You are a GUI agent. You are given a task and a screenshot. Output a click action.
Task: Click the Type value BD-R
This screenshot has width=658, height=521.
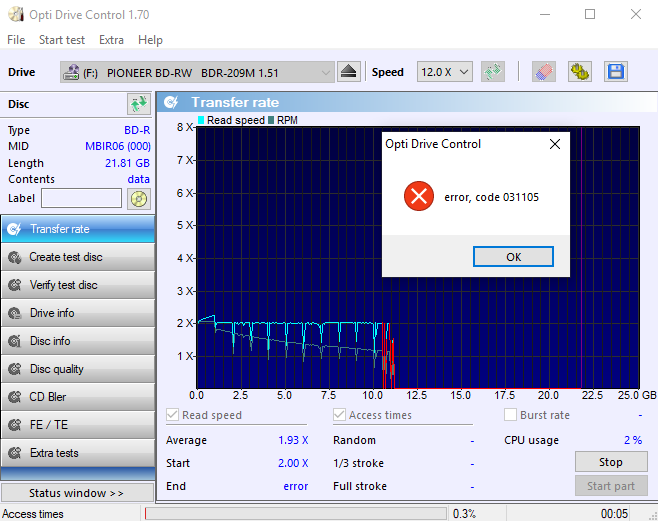pyautogui.click(x=137, y=130)
